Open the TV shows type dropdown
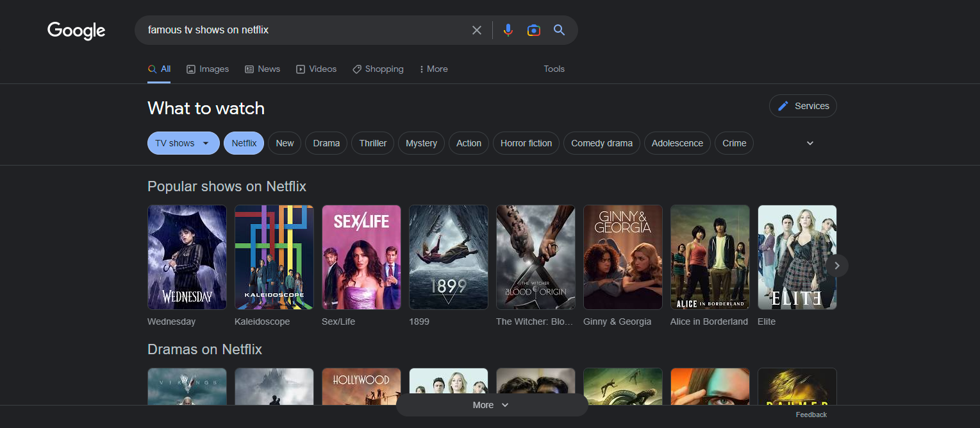Image resolution: width=980 pixels, height=428 pixels. [183, 143]
